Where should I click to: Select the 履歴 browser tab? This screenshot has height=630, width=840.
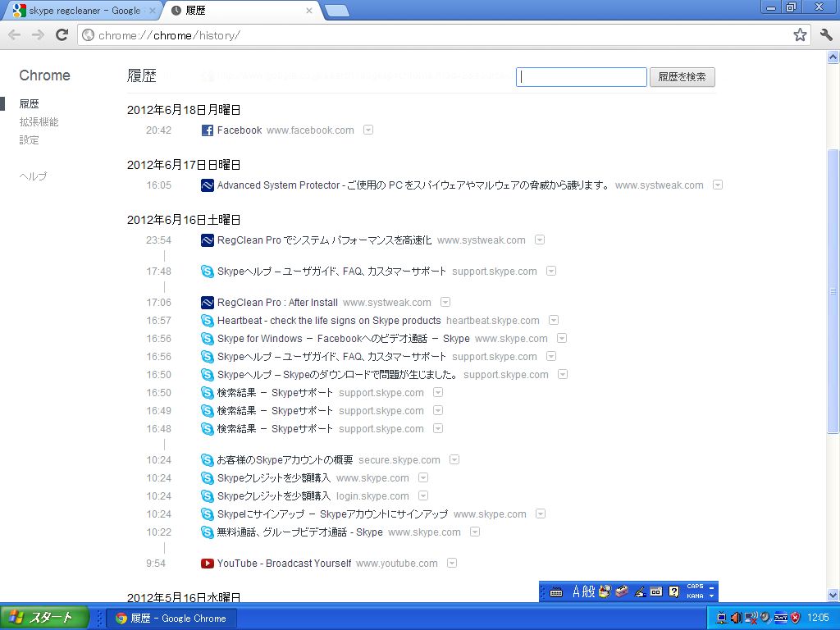(x=242, y=11)
